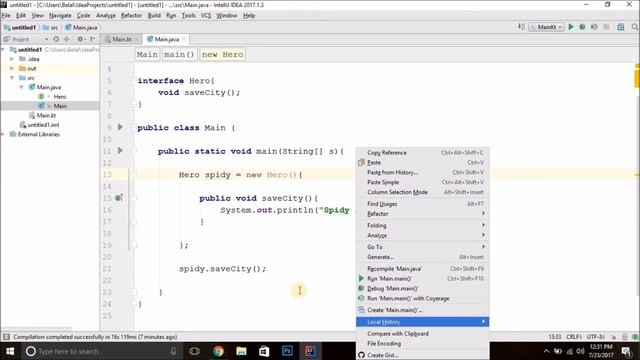
Task: Open Microsoft Store taskbar icon
Action: pyautogui.click(x=264, y=351)
